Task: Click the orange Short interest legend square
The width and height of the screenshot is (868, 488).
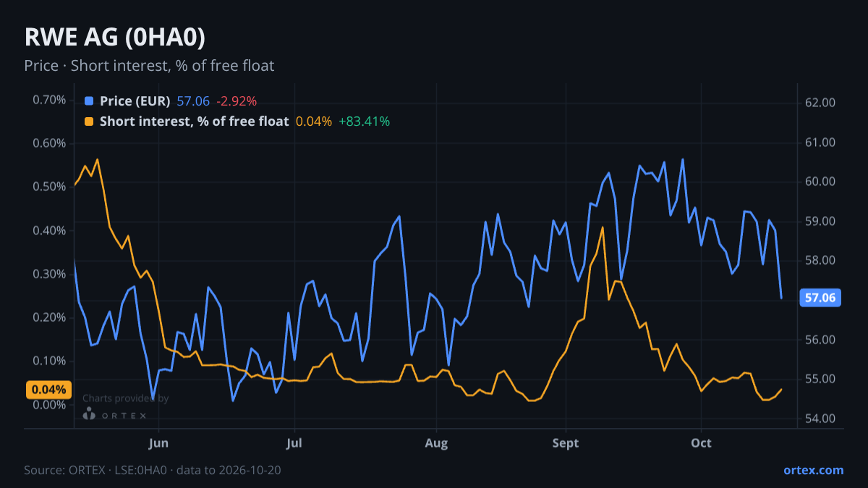Action: click(x=89, y=121)
